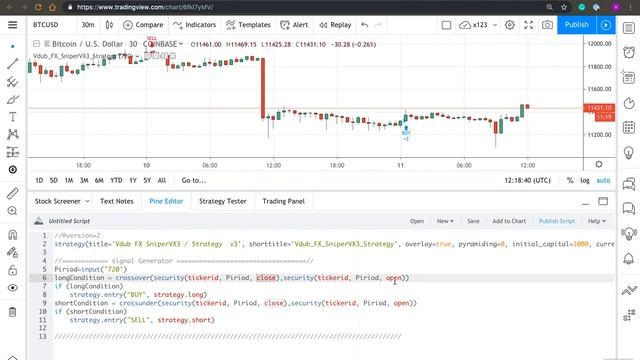Remove drawings with trash icon
This screenshot has width=640, height=360.
pos(13,312)
